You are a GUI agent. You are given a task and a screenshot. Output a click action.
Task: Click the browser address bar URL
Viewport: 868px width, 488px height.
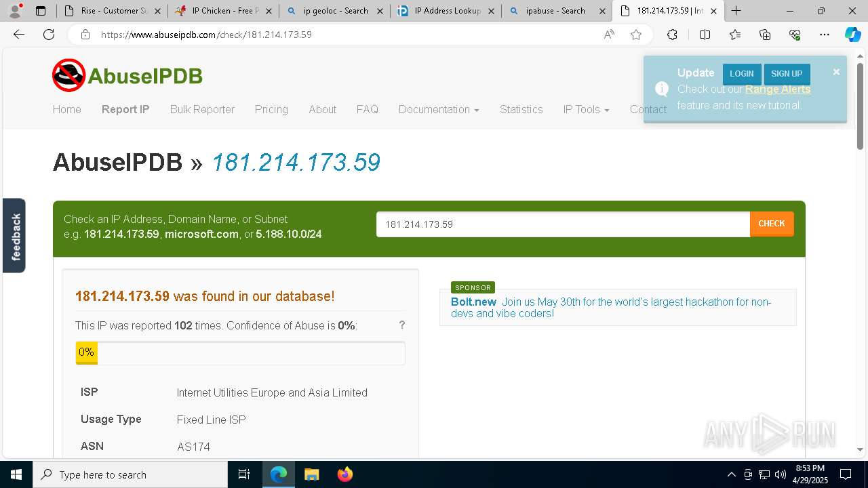pos(206,35)
